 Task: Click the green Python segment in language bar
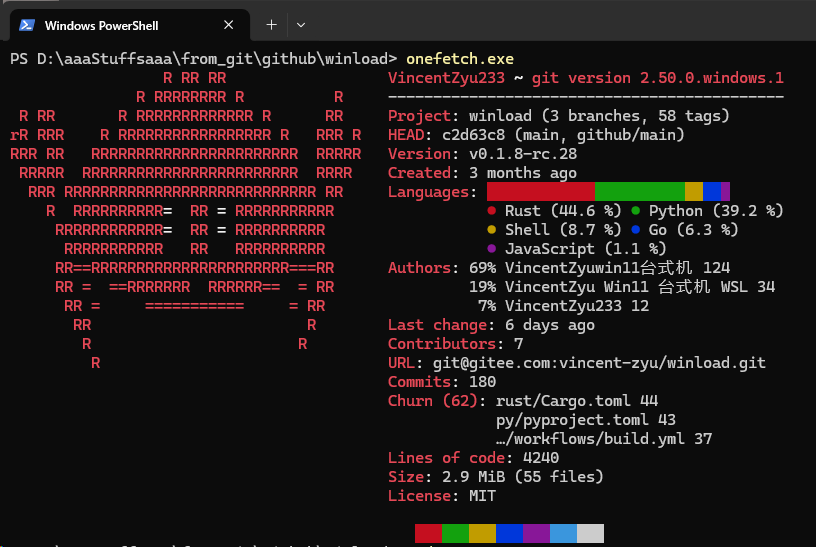pyautogui.click(x=640, y=192)
